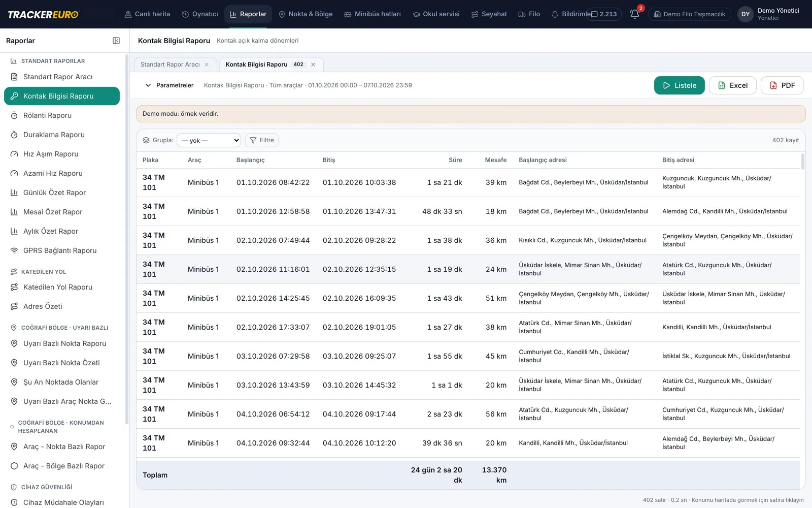The height and width of the screenshot is (508, 812).
Task: Sort by Süre column header
Action: coord(455,160)
